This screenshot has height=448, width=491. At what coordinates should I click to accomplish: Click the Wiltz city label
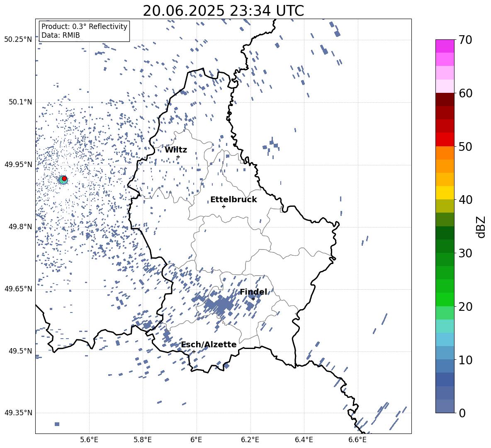coord(176,150)
